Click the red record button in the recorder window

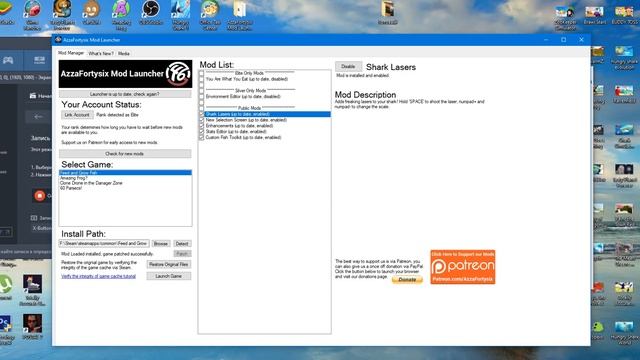39,196
